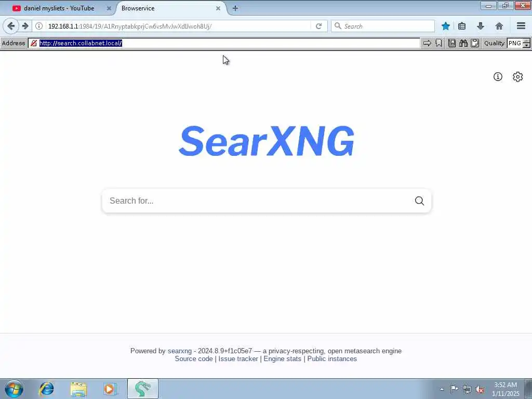The width and height of the screenshot is (532, 399).
Task: Go to Firefox home page icon
Action: click(499, 26)
